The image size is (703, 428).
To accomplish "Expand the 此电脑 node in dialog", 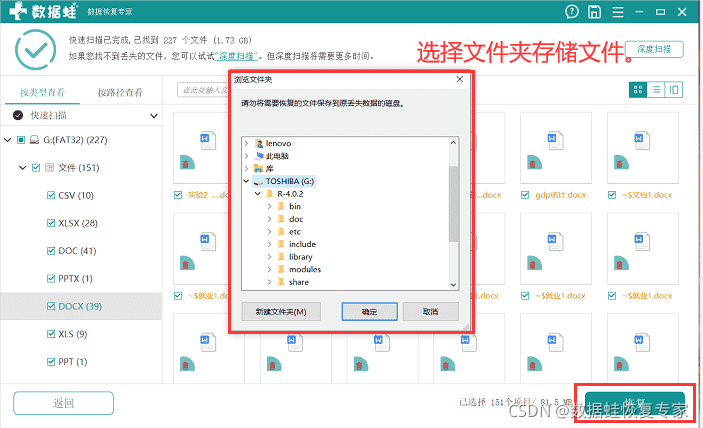I will 246,156.
